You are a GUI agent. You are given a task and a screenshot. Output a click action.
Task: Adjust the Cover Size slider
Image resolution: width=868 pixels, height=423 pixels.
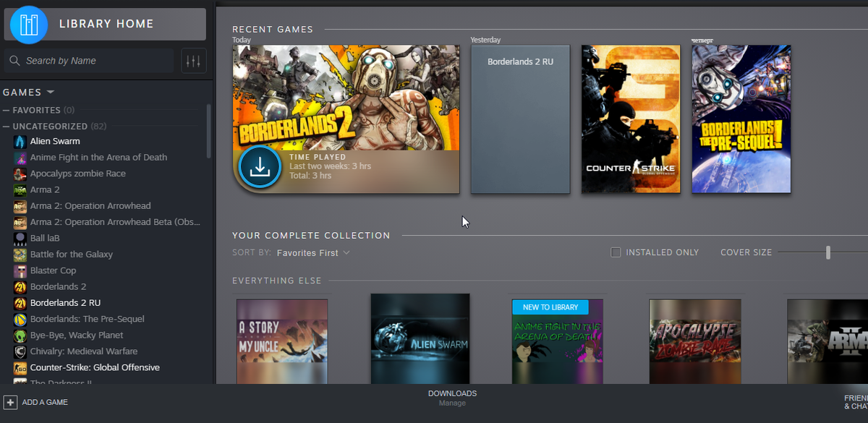coord(828,252)
